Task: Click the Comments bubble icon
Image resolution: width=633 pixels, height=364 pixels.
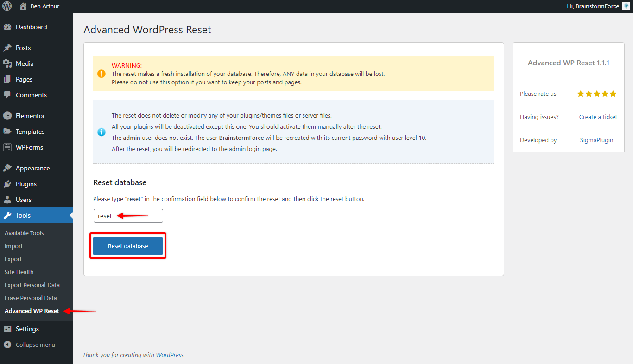Action: click(7, 95)
